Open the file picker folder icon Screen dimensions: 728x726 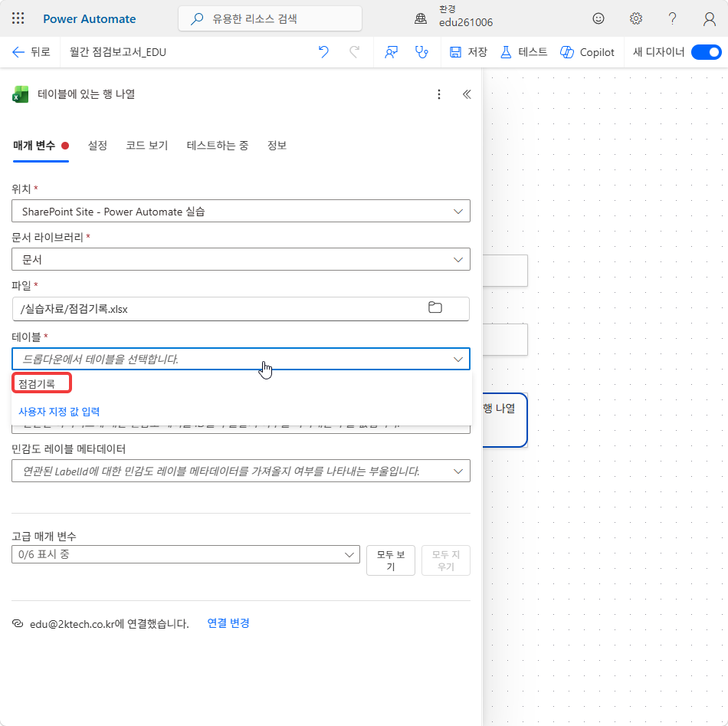pyautogui.click(x=435, y=307)
